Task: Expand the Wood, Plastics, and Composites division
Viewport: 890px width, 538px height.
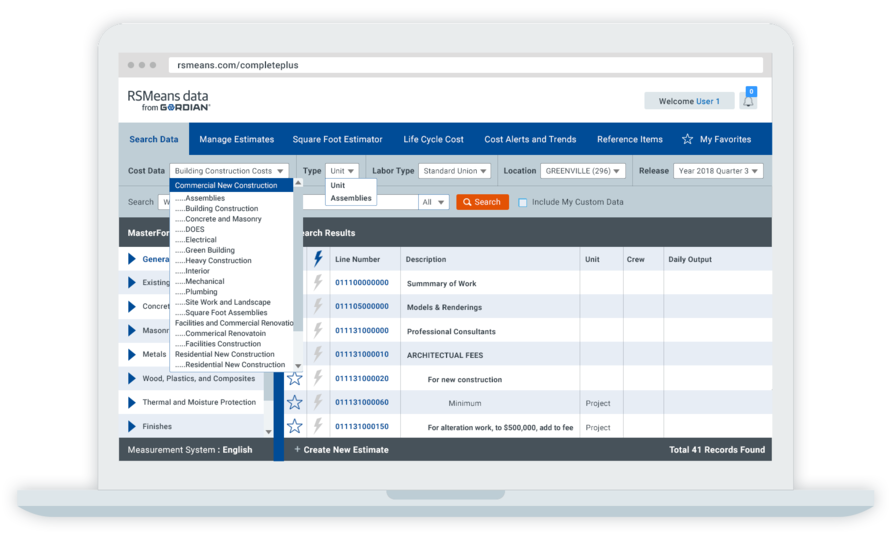Action: pyautogui.click(x=132, y=379)
